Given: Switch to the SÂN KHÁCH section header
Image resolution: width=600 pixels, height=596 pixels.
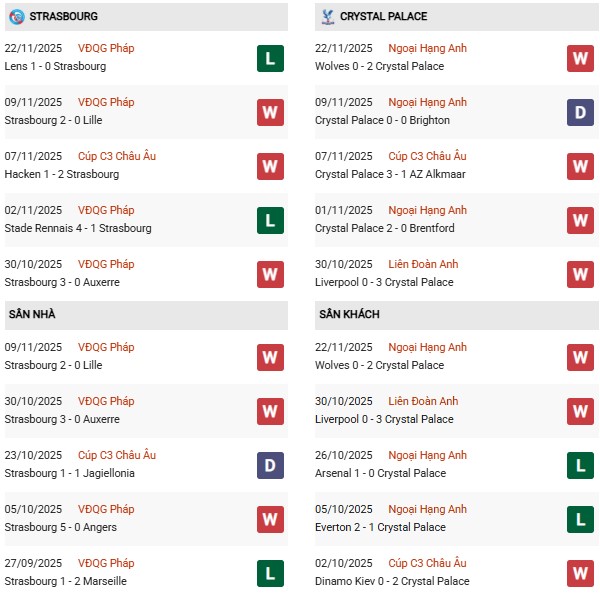Looking at the screenshot, I should (x=349, y=315).
